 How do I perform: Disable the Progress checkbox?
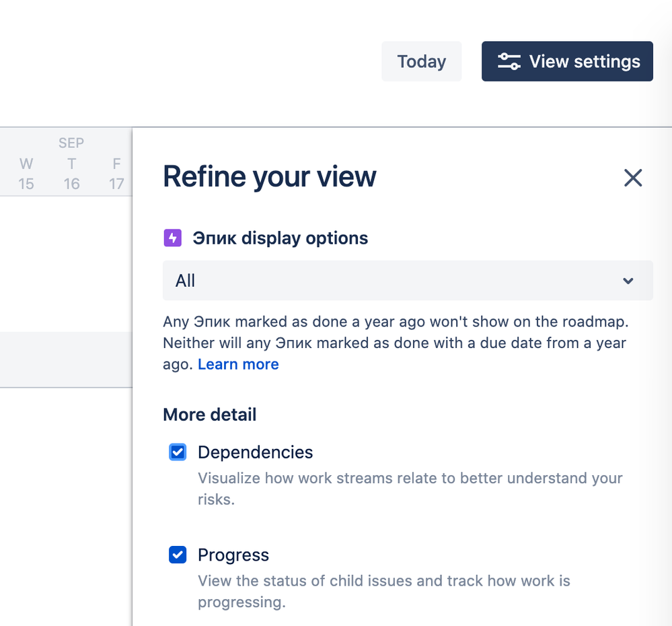click(x=178, y=555)
